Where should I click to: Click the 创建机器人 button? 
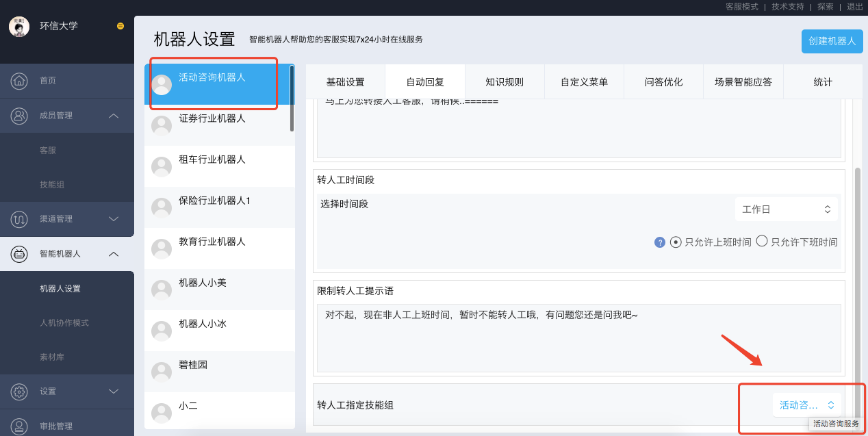[832, 41]
